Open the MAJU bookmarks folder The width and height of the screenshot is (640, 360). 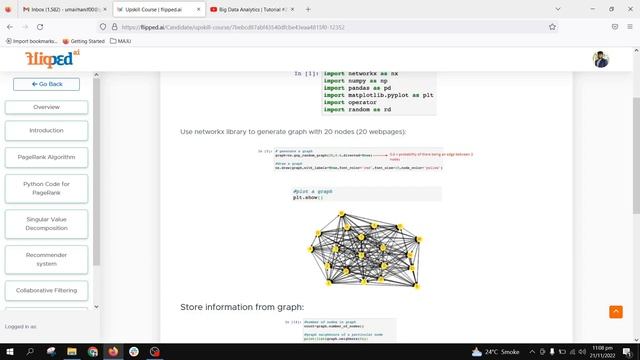(x=121, y=41)
